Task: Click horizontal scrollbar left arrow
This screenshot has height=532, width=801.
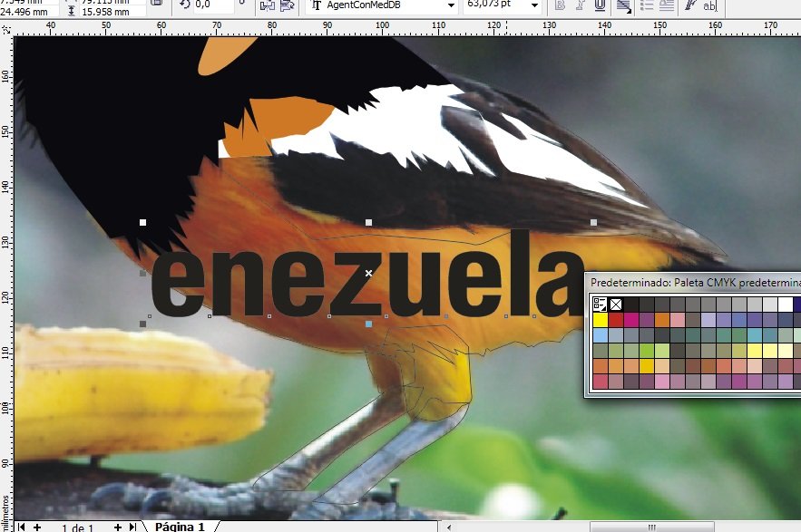Action: click(448, 527)
